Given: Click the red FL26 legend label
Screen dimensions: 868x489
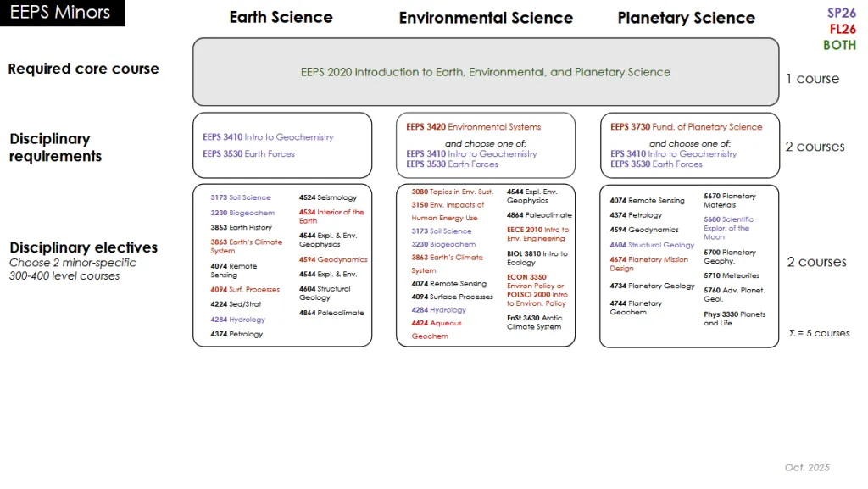Looking at the screenshot, I should (x=842, y=29).
